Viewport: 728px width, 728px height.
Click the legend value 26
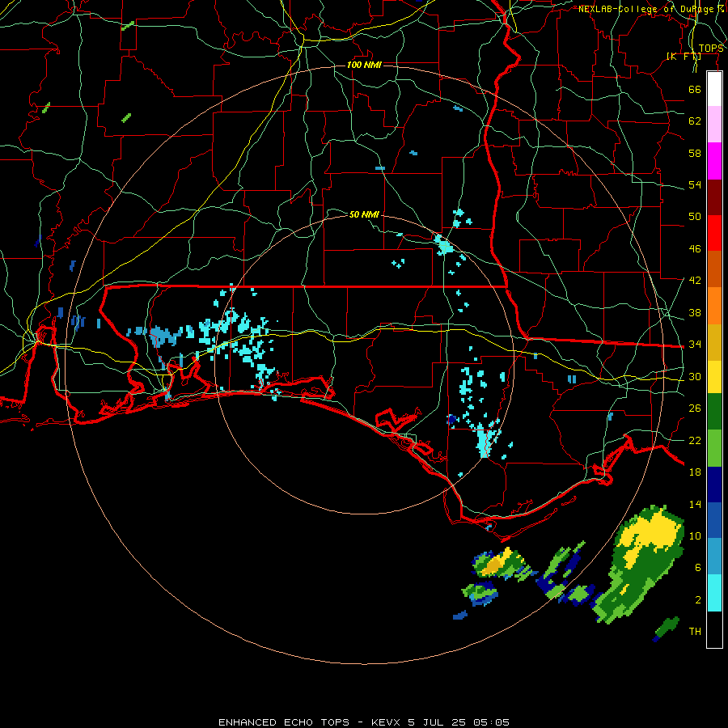click(695, 408)
